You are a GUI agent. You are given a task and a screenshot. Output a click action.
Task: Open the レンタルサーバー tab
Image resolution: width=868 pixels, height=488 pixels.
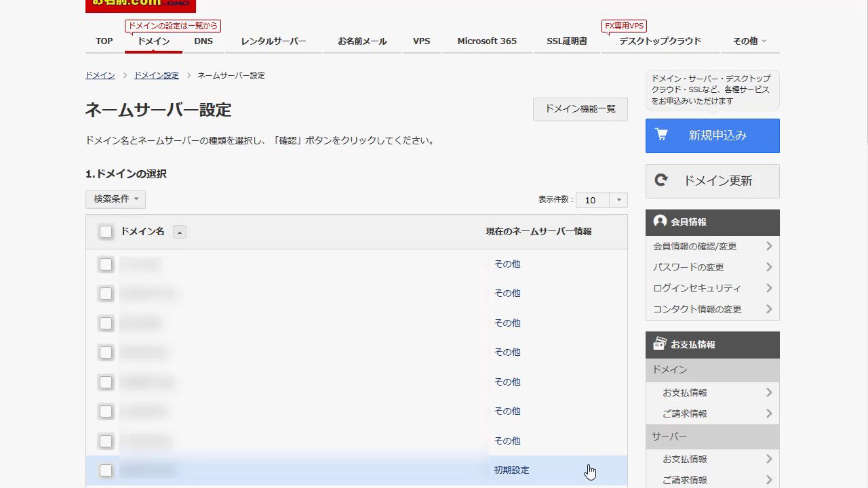click(x=273, y=41)
